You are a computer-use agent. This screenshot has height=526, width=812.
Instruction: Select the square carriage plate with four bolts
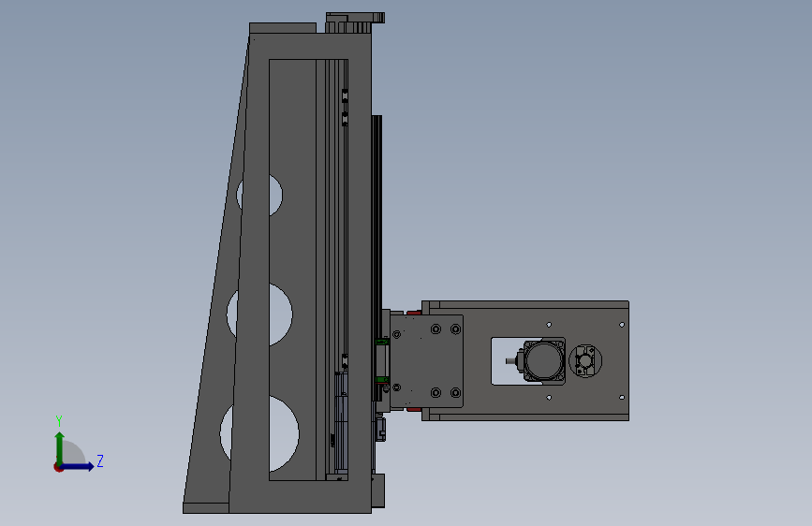pos(426,361)
